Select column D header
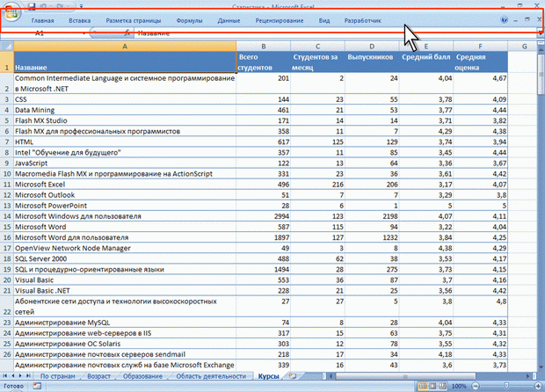The width and height of the screenshot is (545, 392). click(372, 47)
